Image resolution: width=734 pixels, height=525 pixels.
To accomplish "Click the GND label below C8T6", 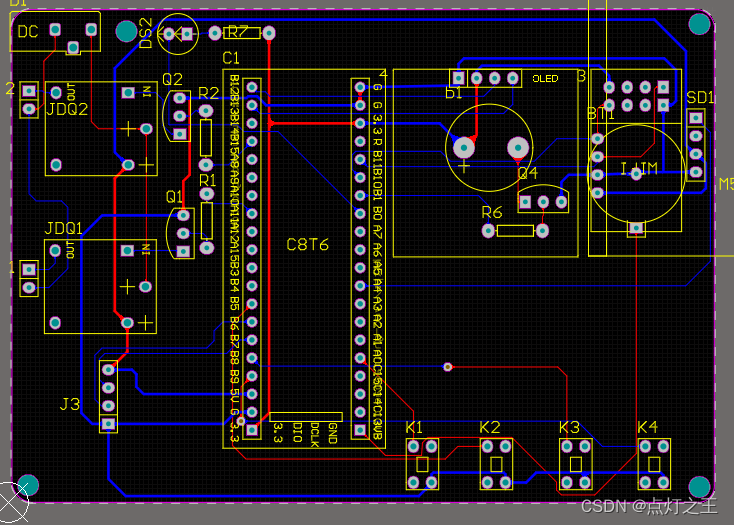I will 332,433.
